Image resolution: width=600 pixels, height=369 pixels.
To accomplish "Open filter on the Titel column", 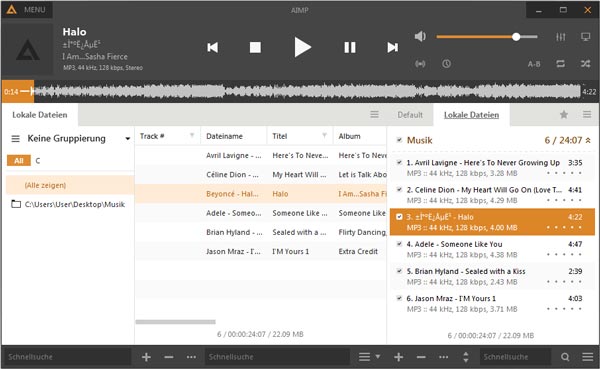I will [x=324, y=136].
